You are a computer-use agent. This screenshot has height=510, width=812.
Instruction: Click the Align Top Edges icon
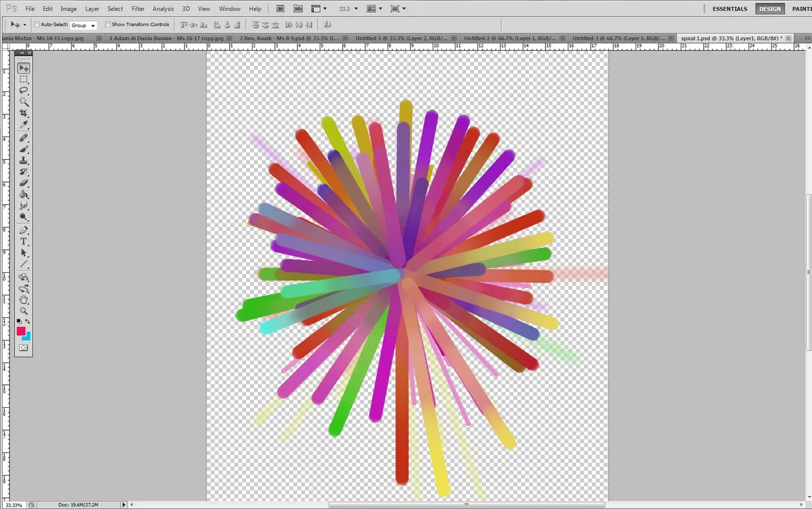[x=184, y=25]
